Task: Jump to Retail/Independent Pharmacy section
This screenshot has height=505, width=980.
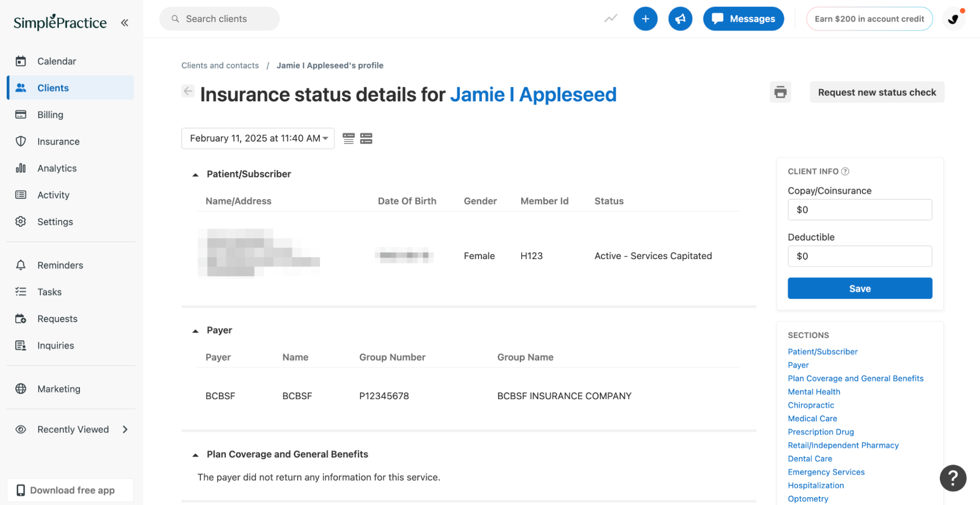Action: click(x=843, y=445)
